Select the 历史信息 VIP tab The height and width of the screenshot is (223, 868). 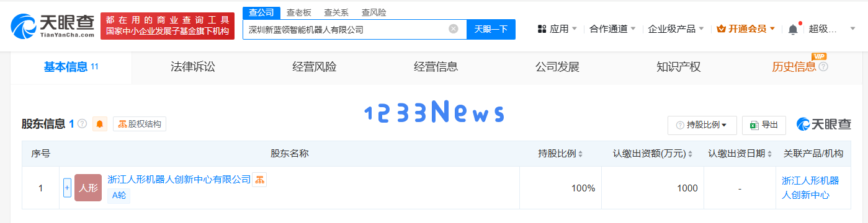pyautogui.click(x=794, y=67)
